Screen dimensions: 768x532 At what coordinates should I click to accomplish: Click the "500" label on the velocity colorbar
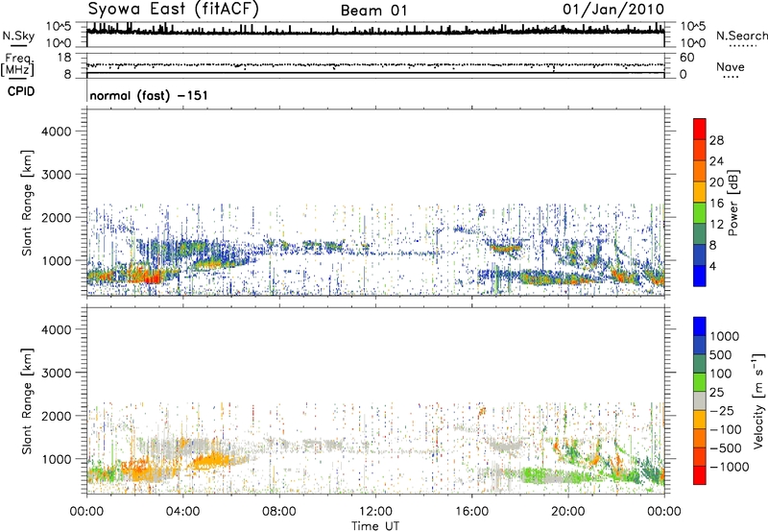[x=723, y=355]
